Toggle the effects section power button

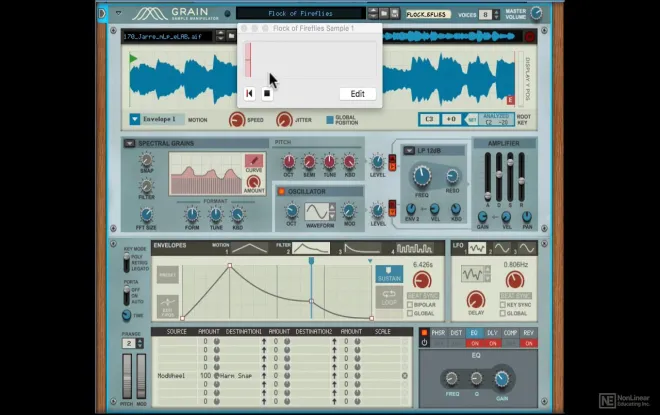424,342
